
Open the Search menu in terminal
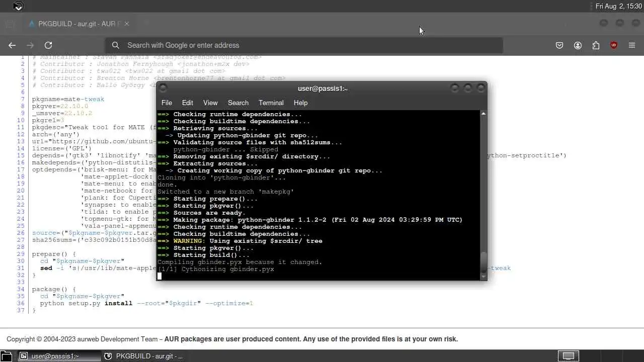[x=238, y=103]
